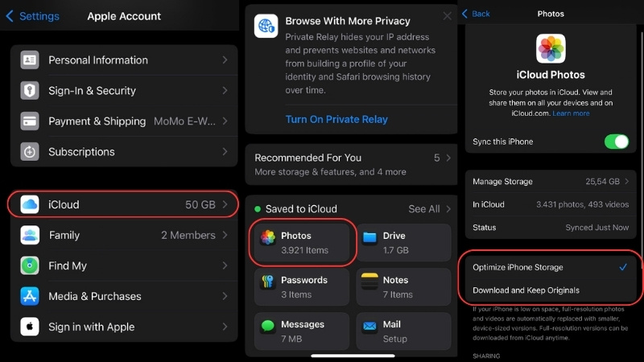
Task: Open Family row chevron
Action: (x=225, y=235)
